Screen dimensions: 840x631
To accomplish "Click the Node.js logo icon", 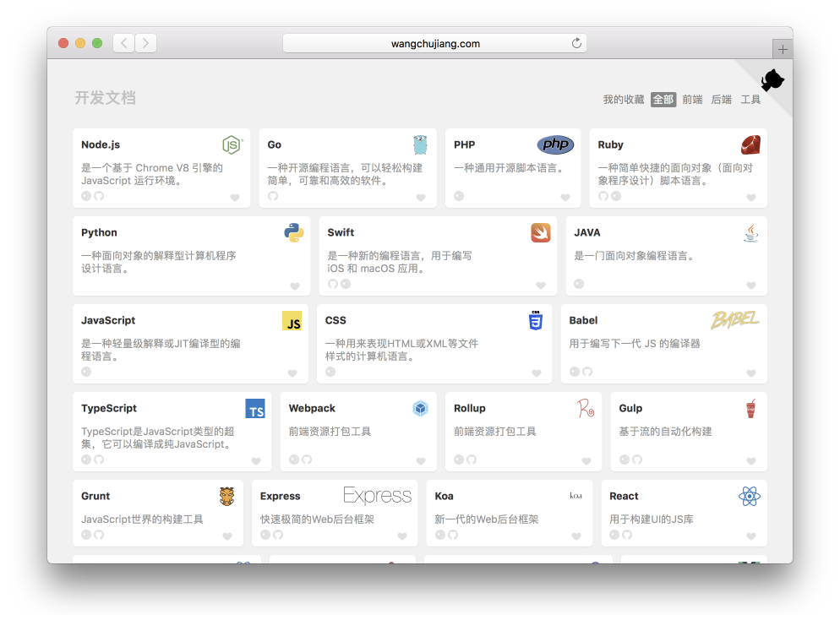I will tap(232, 144).
